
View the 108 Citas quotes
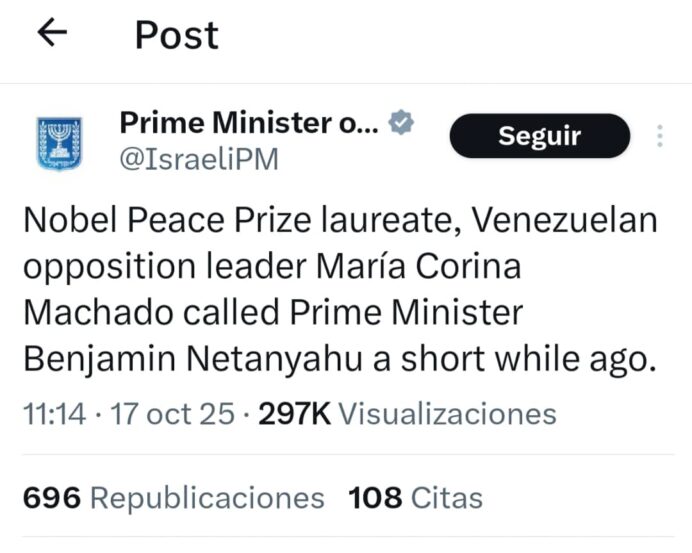415,497
